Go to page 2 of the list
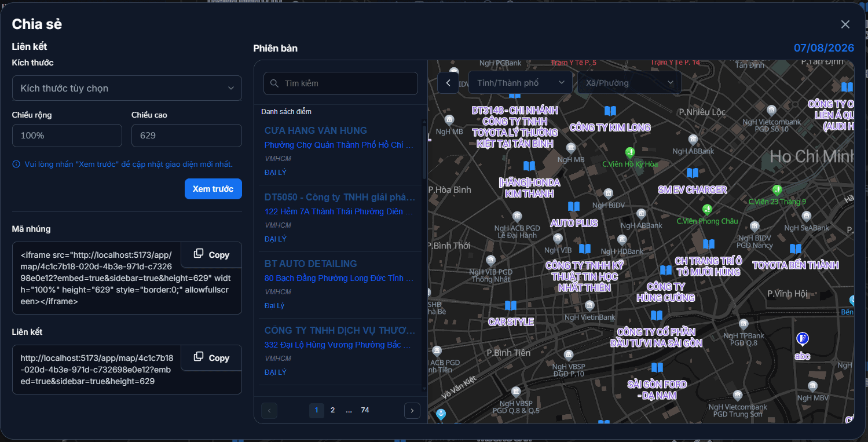Screen dimensions: 868x442 [x=332, y=410]
